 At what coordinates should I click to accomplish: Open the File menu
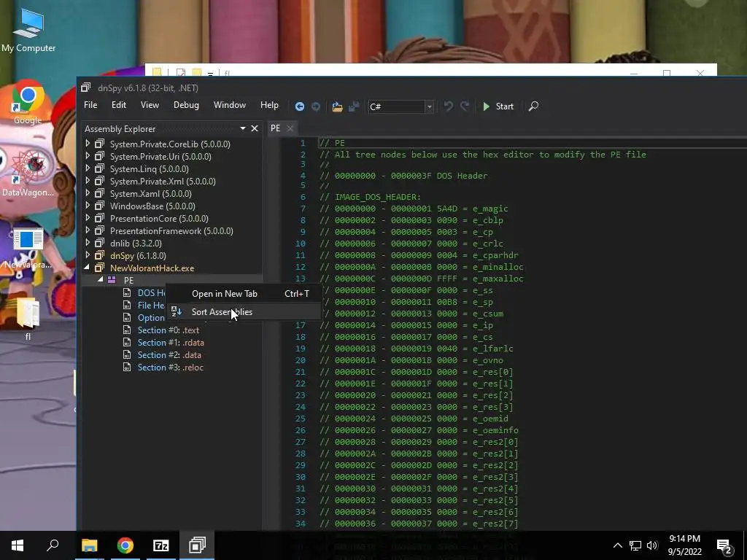pyautogui.click(x=90, y=105)
